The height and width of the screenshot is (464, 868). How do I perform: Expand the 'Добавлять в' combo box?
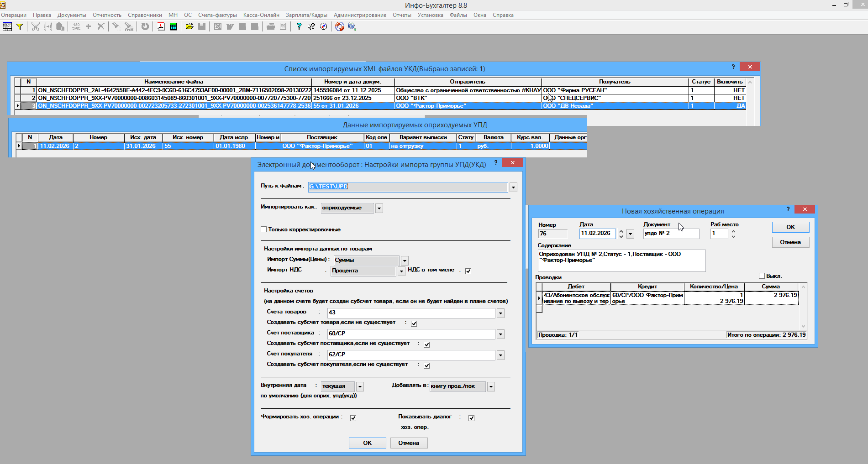point(491,387)
